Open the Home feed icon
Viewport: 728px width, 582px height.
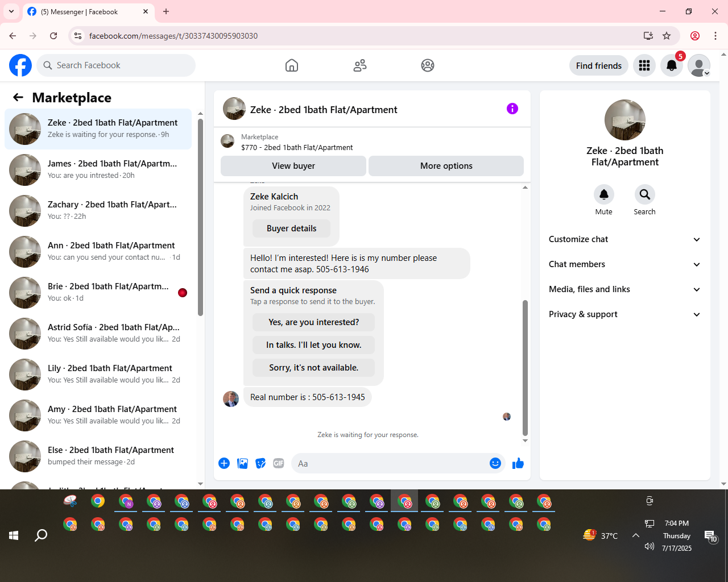tap(292, 65)
